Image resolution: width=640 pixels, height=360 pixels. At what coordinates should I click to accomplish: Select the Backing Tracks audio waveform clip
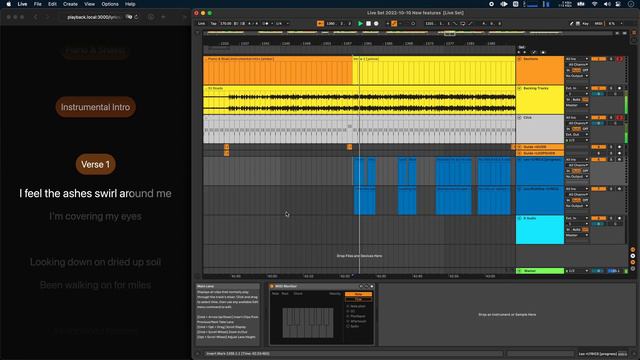[359, 100]
